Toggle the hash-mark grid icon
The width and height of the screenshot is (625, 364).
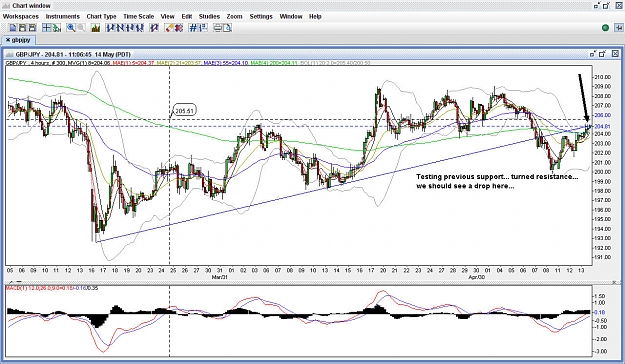coord(193,28)
